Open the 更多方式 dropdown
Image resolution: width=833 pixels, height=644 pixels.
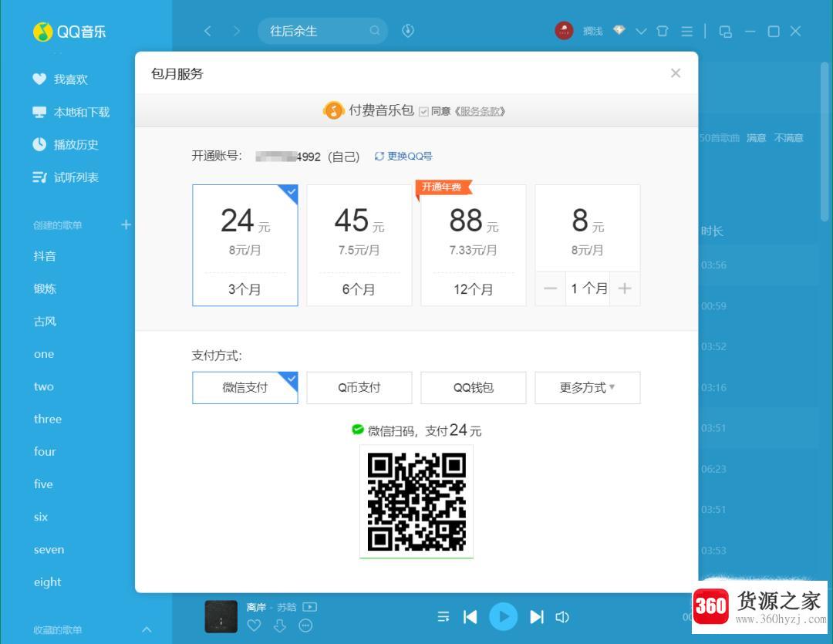(x=588, y=387)
